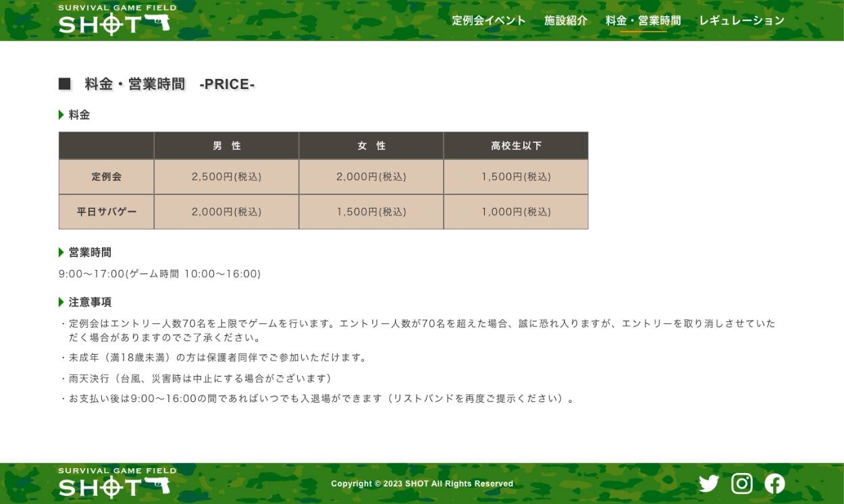Viewport: 844px width, 504px height.
Task: Click the 9:00～17:00 business hours text
Action: click(x=159, y=274)
